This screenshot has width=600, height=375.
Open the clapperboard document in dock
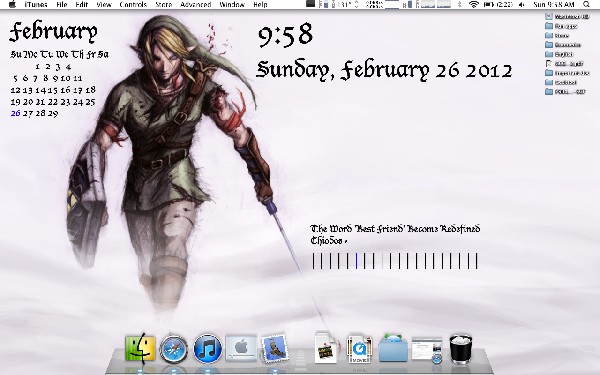click(326, 347)
